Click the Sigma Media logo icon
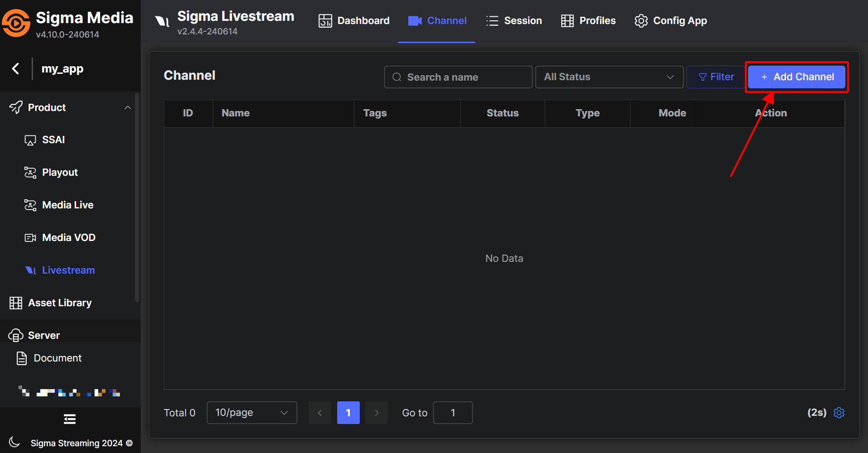The width and height of the screenshot is (868, 453). 16,23
